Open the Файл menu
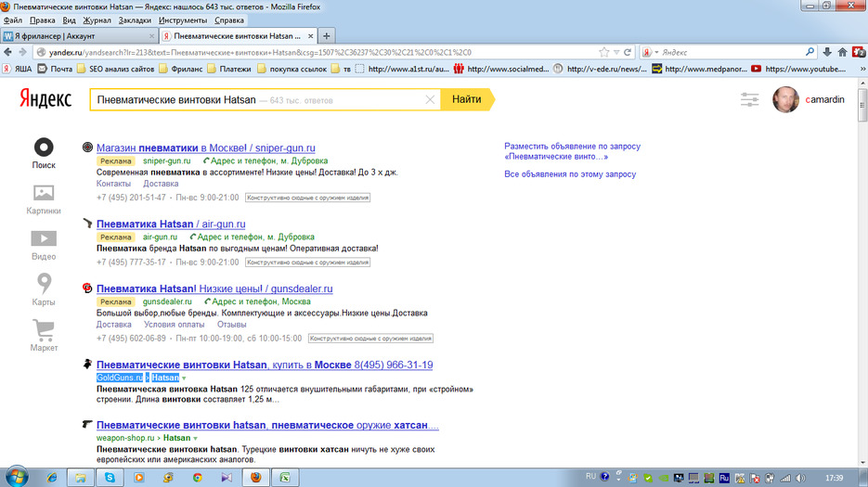 tap(12, 19)
